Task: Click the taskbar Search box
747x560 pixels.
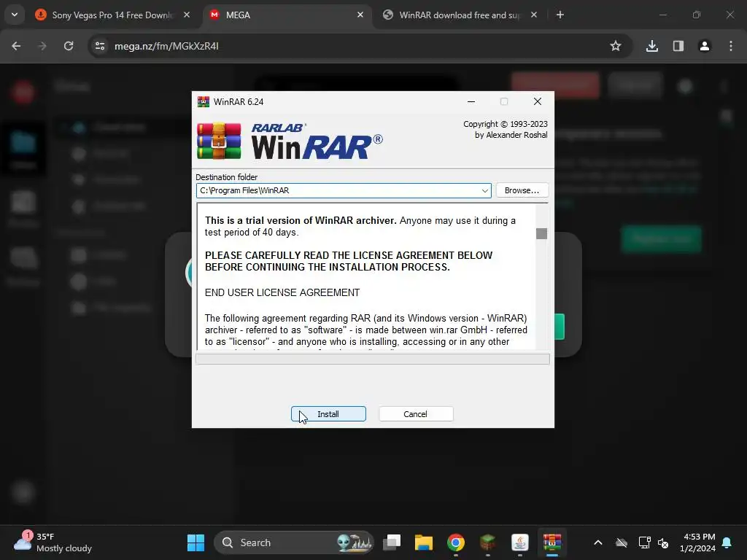Action: tap(294, 542)
